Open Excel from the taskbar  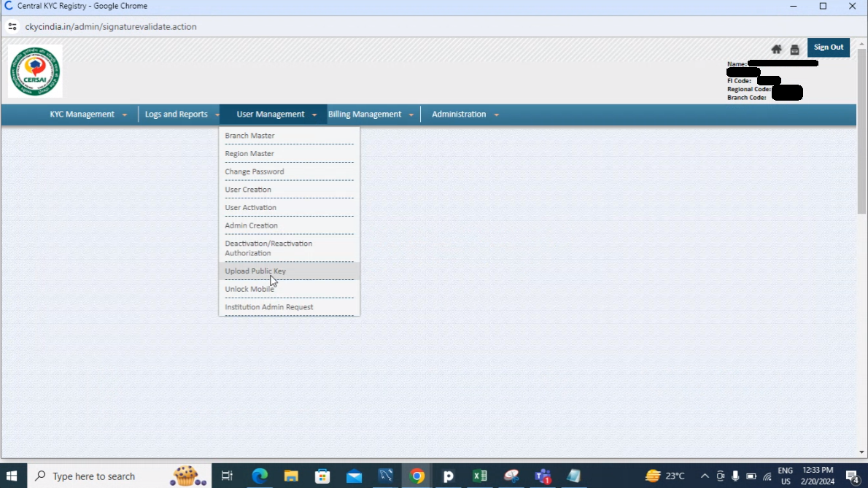(480, 476)
